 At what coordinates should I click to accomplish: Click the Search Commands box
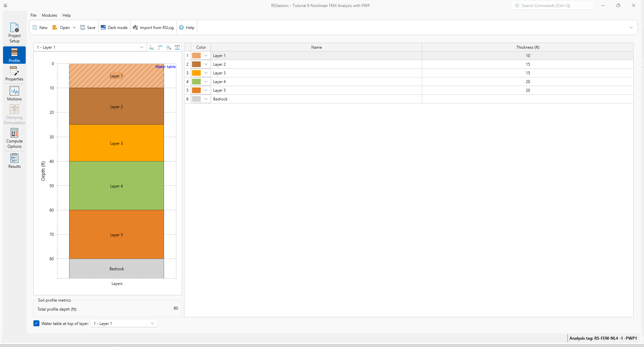tap(552, 6)
